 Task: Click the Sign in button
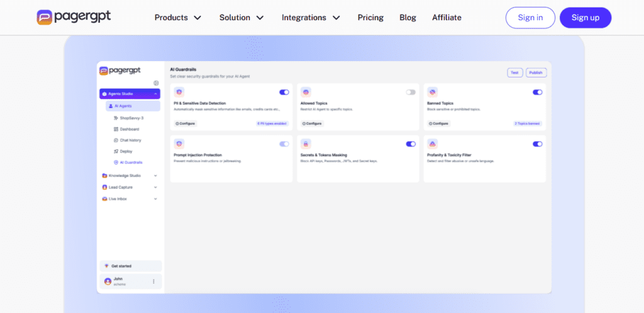[530, 18]
